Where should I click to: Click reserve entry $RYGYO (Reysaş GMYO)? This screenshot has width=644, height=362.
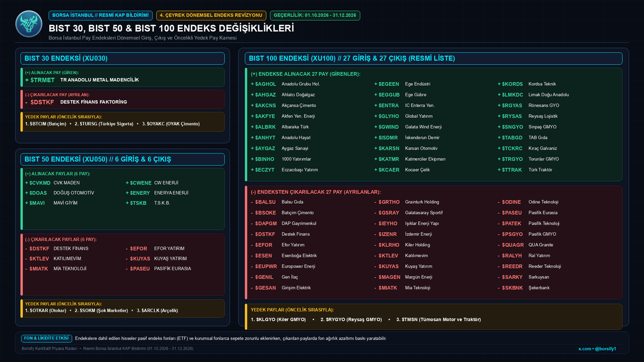point(353,320)
